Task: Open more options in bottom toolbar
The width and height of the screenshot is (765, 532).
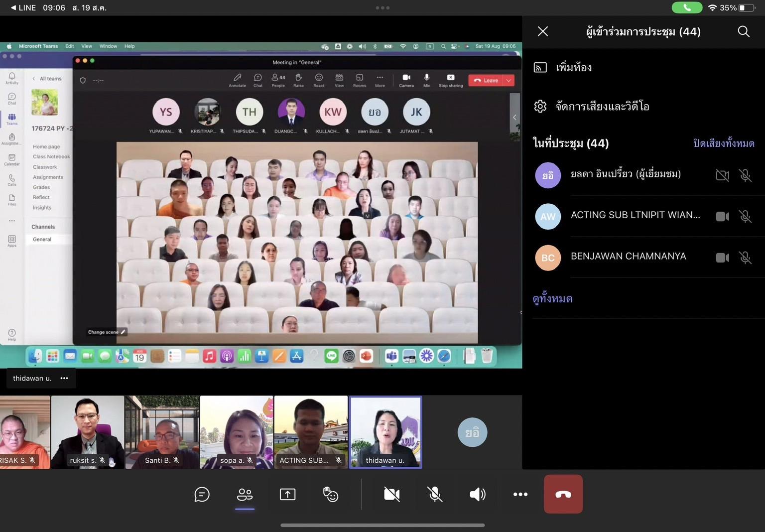Action: pyautogui.click(x=520, y=494)
